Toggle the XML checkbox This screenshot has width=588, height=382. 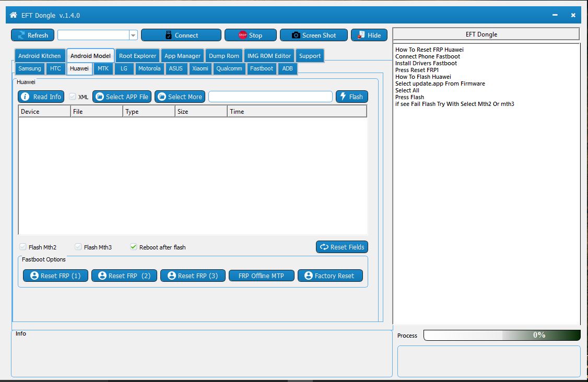(x=73, y=97)
